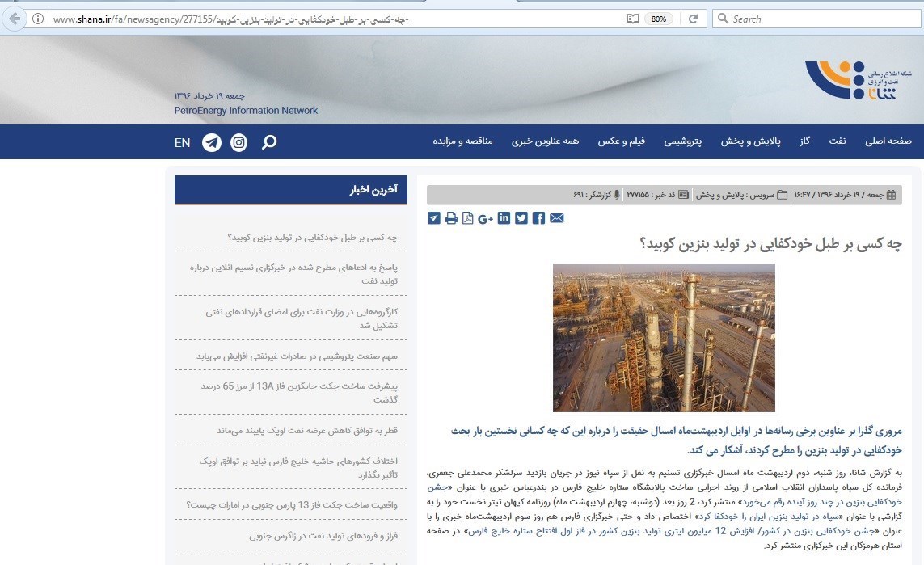This screenshot has height=565, width=924.
Task: Open the 'نفت' navigation menu item
Action: 837,141
